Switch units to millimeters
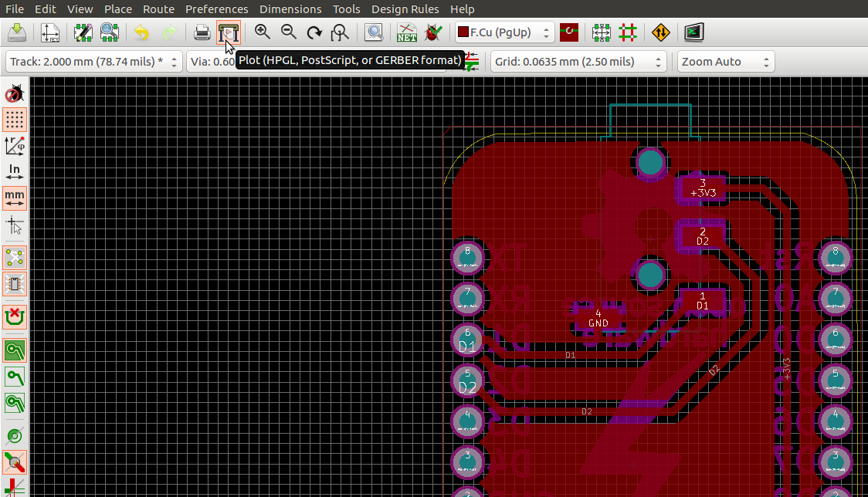 (x=15, y=198)
